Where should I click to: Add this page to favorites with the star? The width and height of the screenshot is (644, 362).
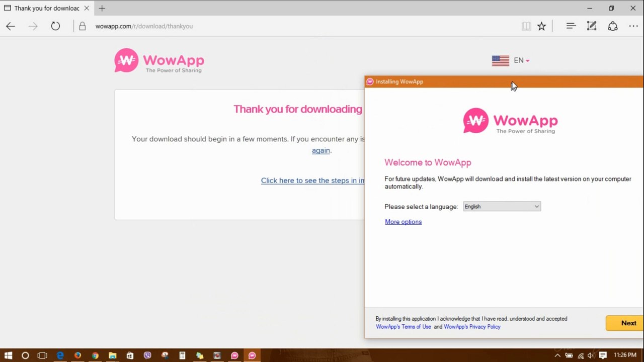[x=541, y=26]
